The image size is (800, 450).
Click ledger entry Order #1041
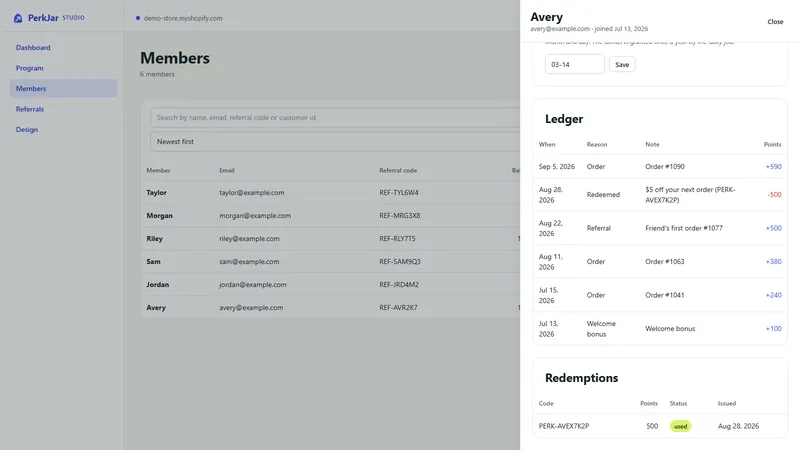click(x=665, y=295)
